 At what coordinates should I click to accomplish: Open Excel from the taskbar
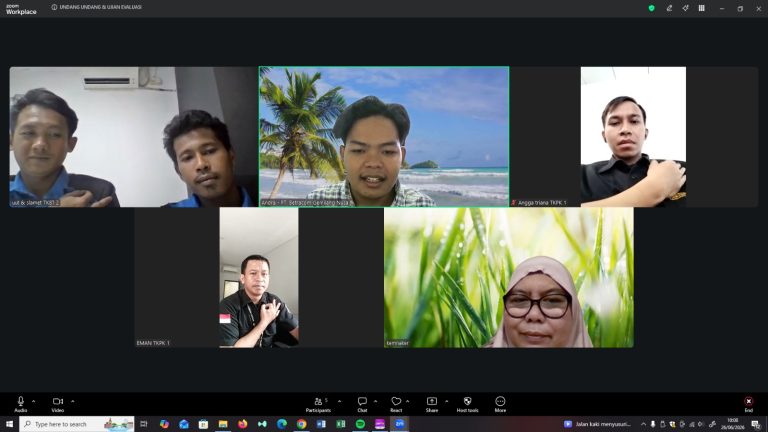pyautogui.click(x=340, y=424)
